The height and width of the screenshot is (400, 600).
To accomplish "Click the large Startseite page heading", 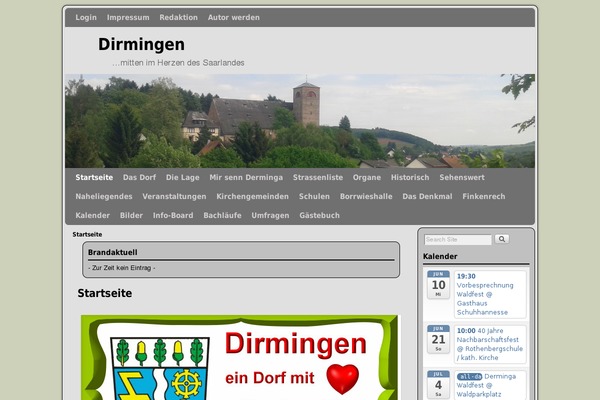I will (x=105, y=293).
